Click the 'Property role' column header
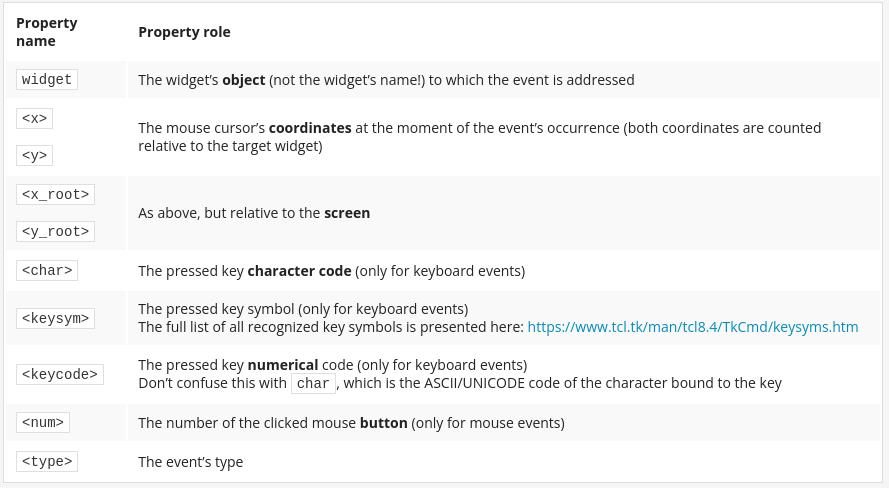 184,32
